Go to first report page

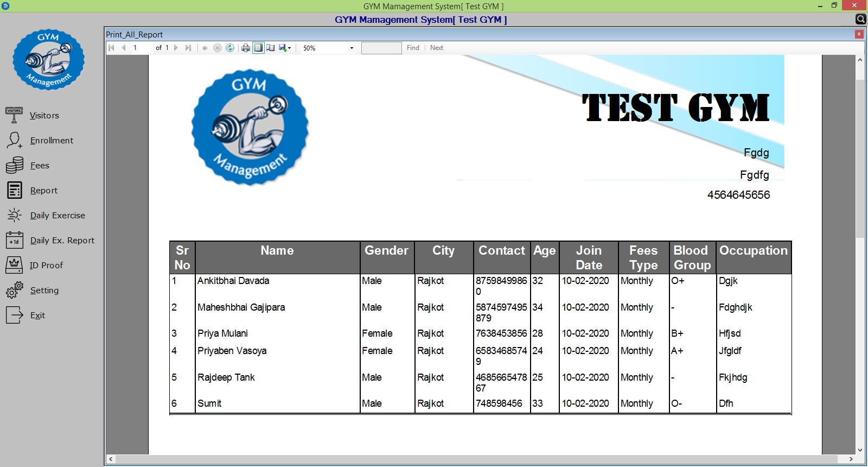[111, 48]
